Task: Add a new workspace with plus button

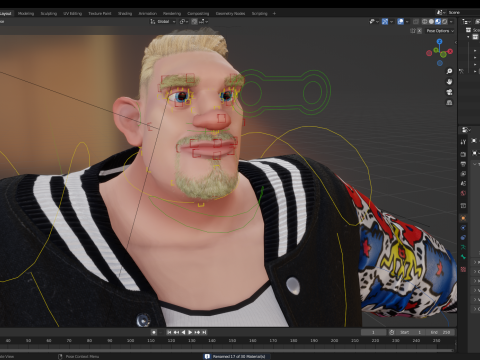Action: (x=274, y=13)
